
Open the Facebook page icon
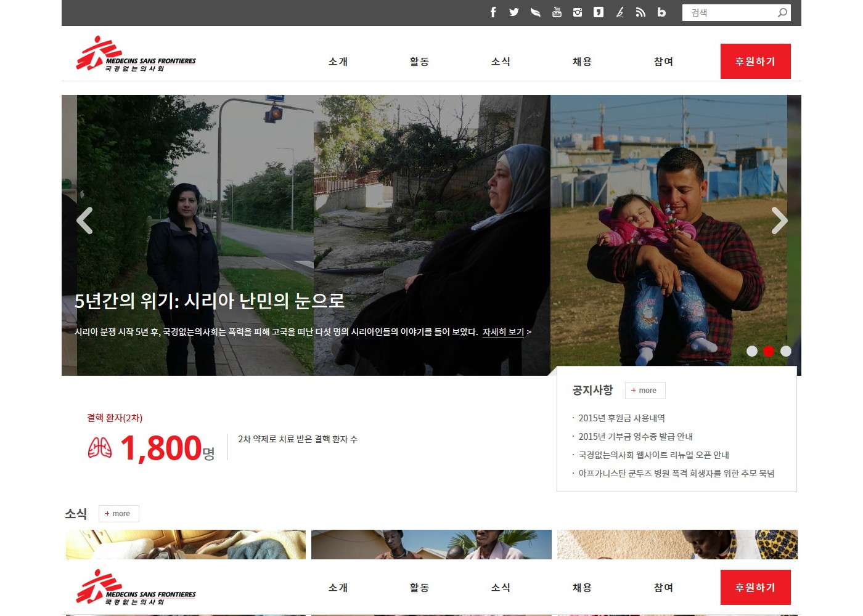pos(493,12)
